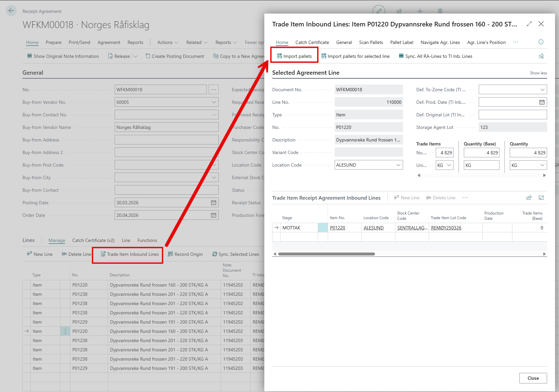Go back using the back arrow

(x=11, y=11)
